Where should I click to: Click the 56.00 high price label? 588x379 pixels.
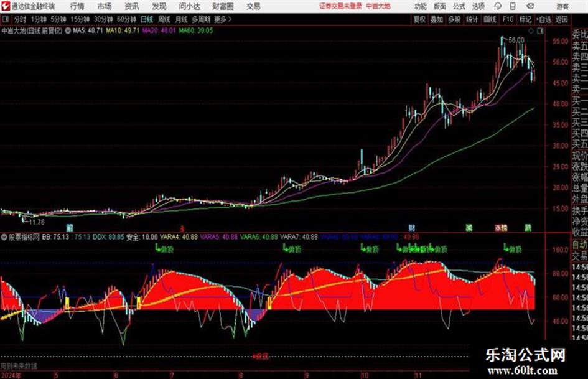point(516,40)
